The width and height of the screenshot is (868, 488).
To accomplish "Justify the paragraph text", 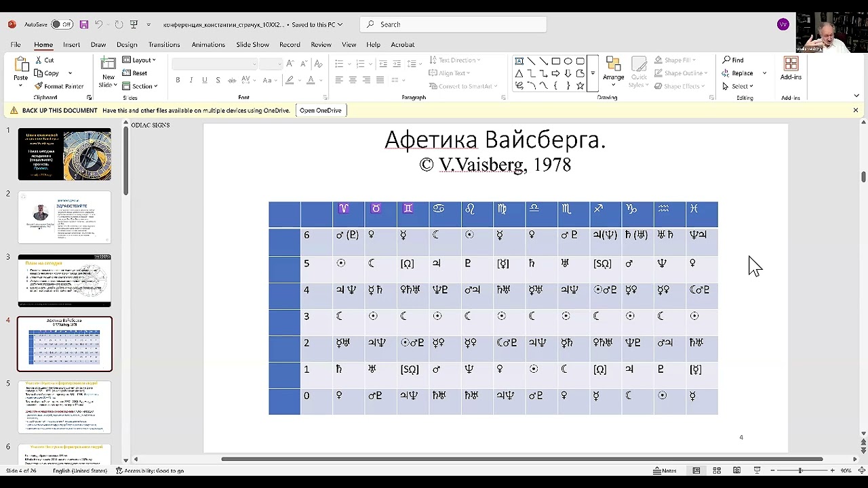I will pyautogui.click(x=380, y=80).
